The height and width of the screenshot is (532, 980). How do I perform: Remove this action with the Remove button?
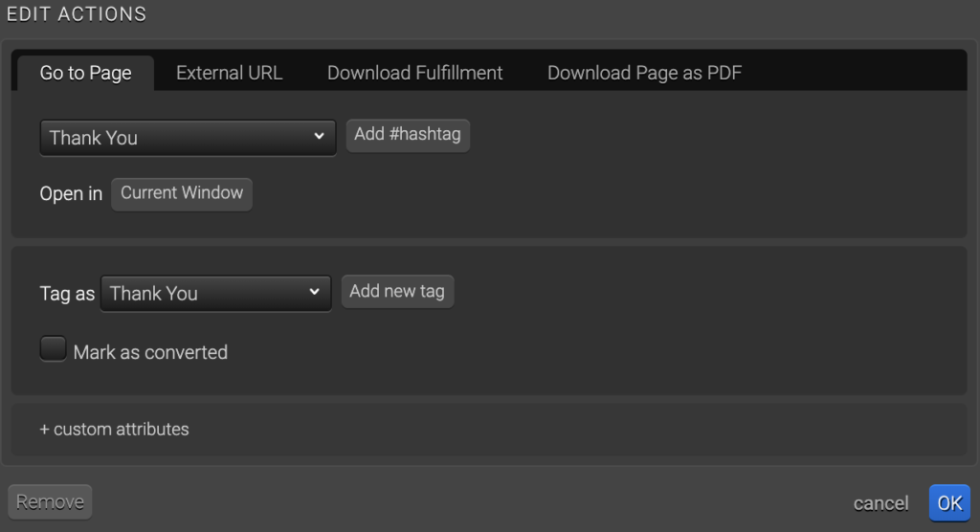pyautogui.click(x=50, y=502)
